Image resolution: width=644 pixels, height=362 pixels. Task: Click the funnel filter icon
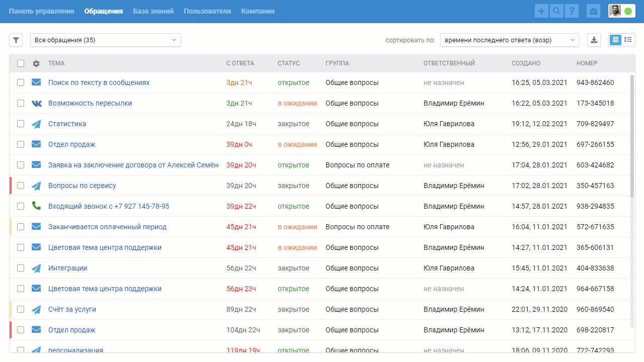coord(16,40)
